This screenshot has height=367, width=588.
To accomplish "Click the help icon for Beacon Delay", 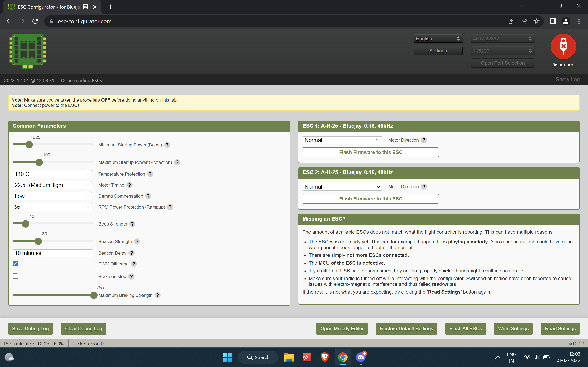I will point(131,253).
